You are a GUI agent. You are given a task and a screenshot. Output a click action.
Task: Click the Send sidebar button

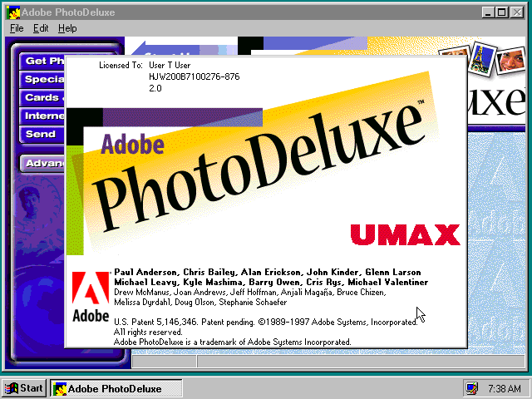point(42,134)
